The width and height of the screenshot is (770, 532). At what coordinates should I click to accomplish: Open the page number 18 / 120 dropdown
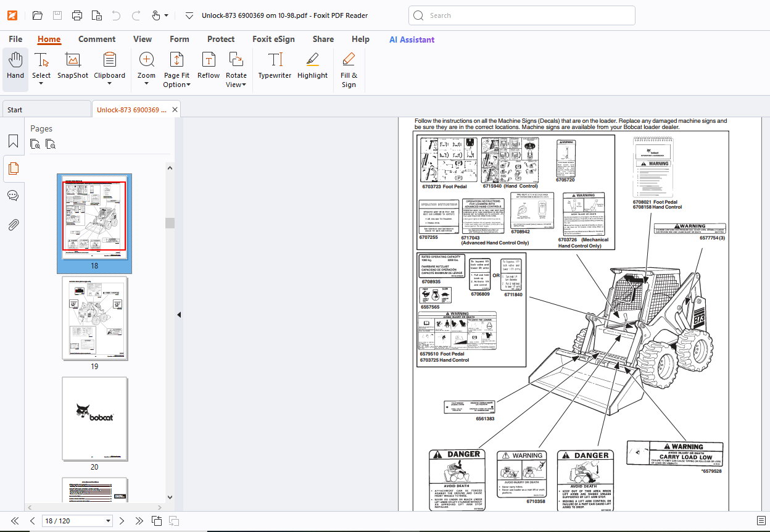(109, 522)
